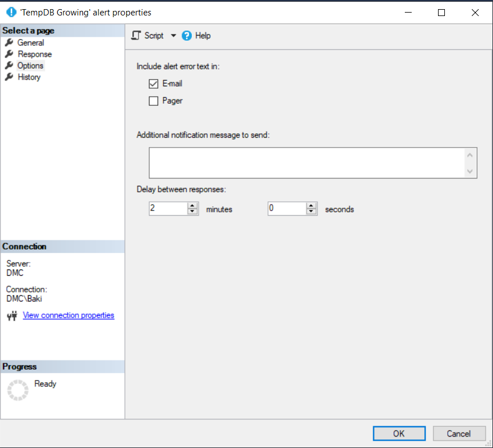The height and width of the screenshot is (448, 493).
Task: Click the additional notification message text box
Action: click(x=306, y=163)
